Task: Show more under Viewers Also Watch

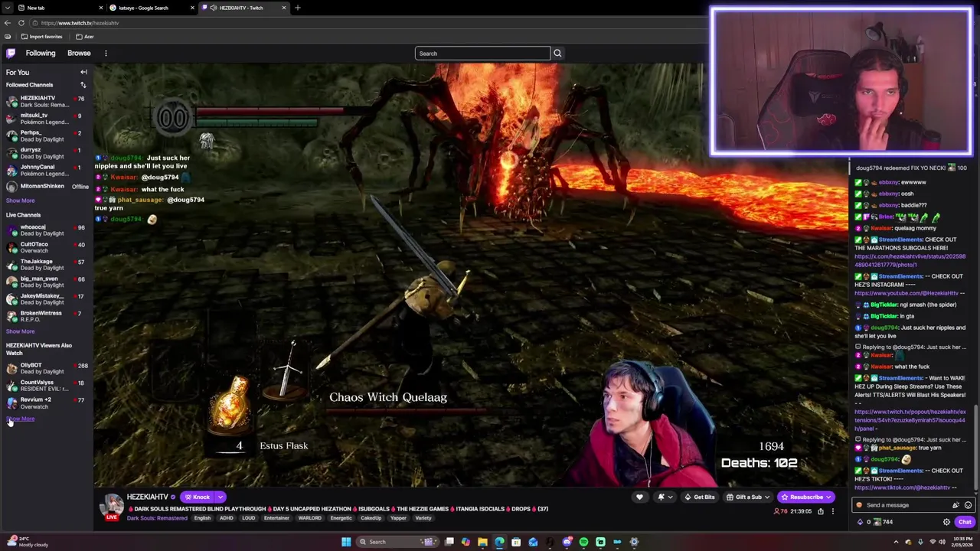Action: click(21, 419)
